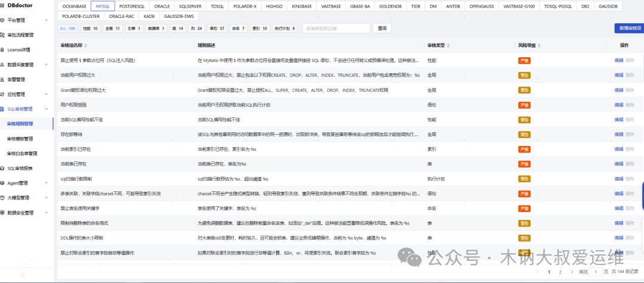Click the page jump number input
Viewport: 644px width, 283px height.
(x=596, y=272)
